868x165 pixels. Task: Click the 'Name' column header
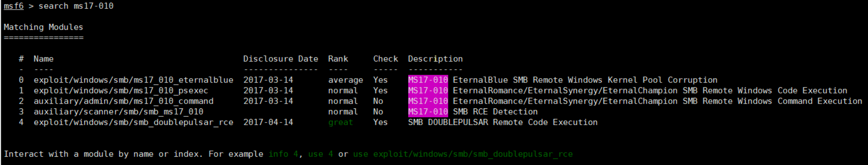[x=43, y=59]
